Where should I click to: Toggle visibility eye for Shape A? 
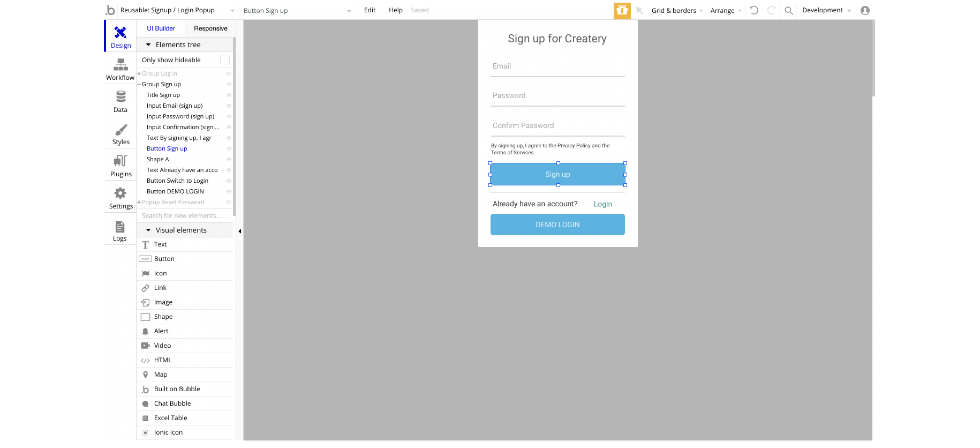click(229, 159)
